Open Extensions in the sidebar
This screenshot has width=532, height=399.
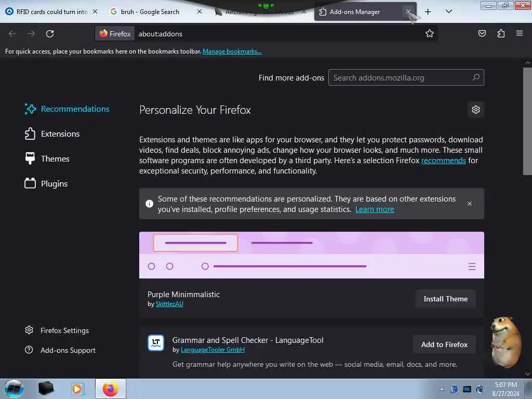pyautogui.click(x=52, y=134)
